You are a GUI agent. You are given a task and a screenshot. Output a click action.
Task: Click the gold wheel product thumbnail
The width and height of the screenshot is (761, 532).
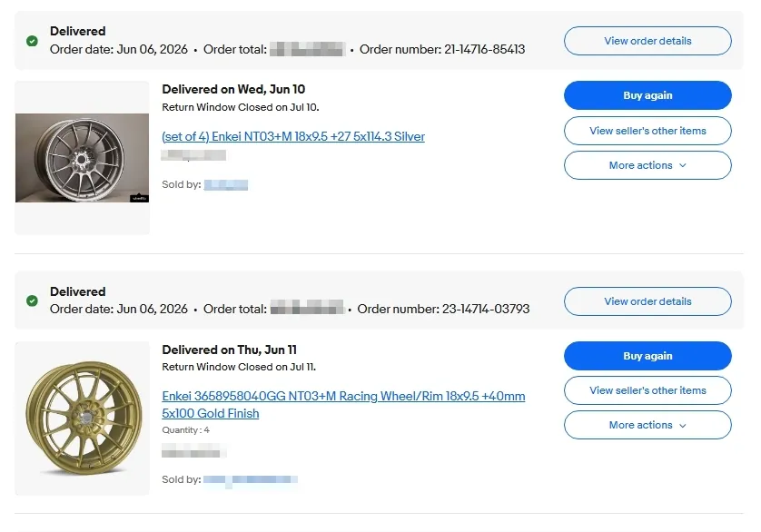click(83, 418)
